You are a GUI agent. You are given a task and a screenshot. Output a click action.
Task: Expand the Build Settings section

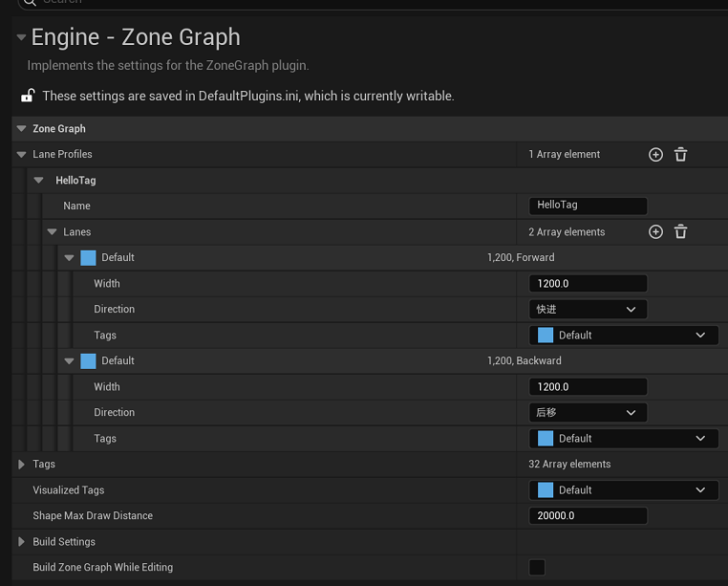tap(22, 542)
